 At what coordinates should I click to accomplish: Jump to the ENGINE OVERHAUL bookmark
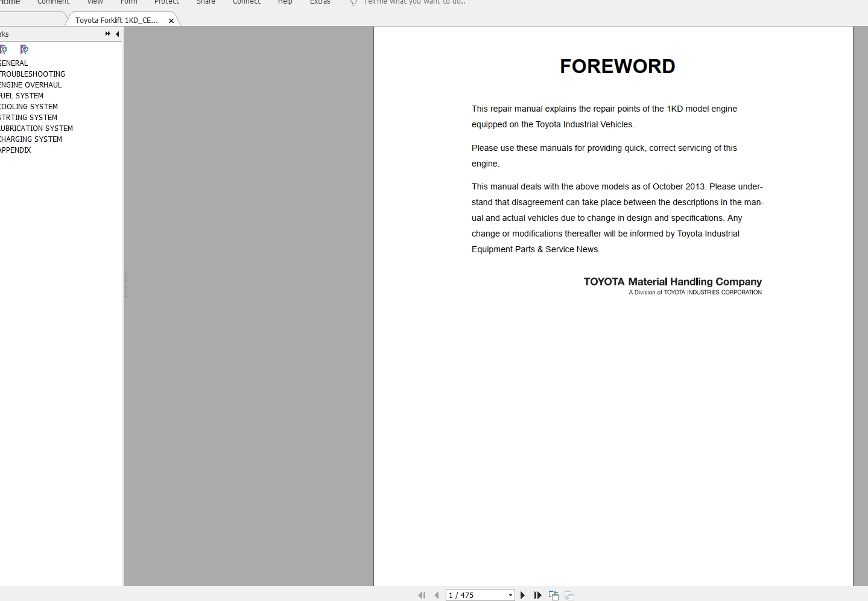pyautogui.click(x=31, y=85)
